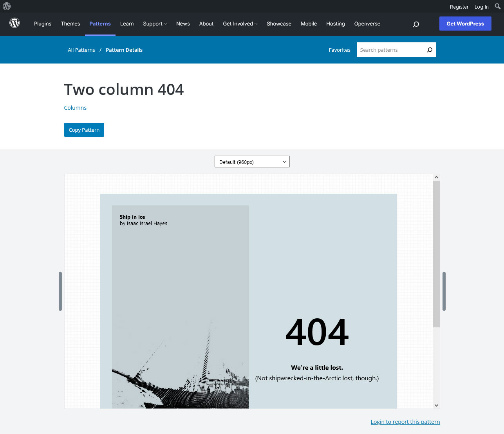Image resolution: width=504 pixels, height=434 pixels.
Task: Click preview scrollbar down arrow
Action: coord(436,405)
